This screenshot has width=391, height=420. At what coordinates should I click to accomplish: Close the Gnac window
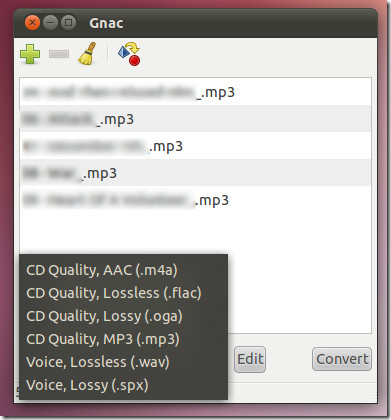pos(32,23)
